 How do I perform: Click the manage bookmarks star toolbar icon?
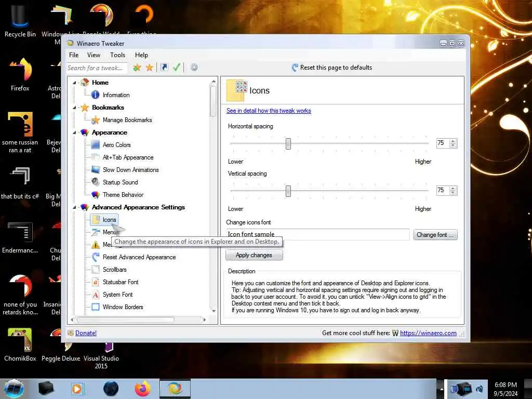tap(149, 68)
